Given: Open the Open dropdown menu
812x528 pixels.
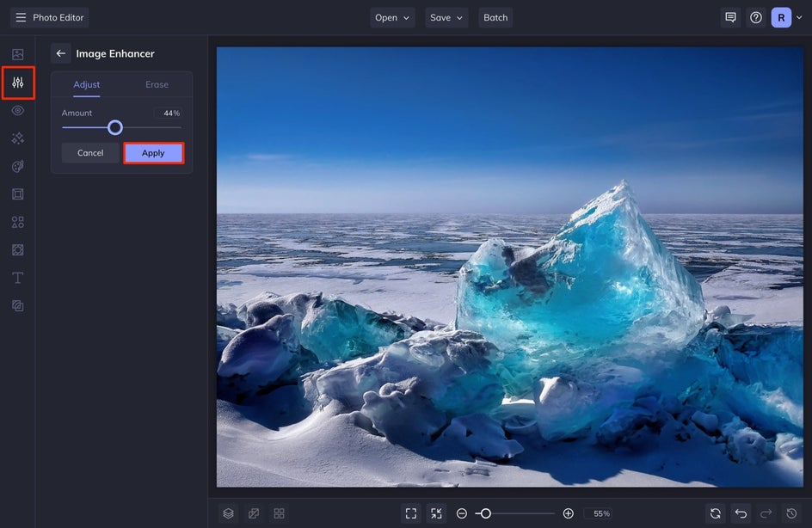Looking at the screenshot, I should pos(392,17).
